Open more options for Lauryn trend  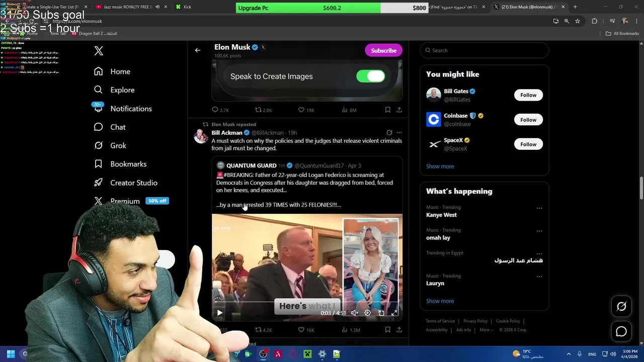click(x=539, y=277)
